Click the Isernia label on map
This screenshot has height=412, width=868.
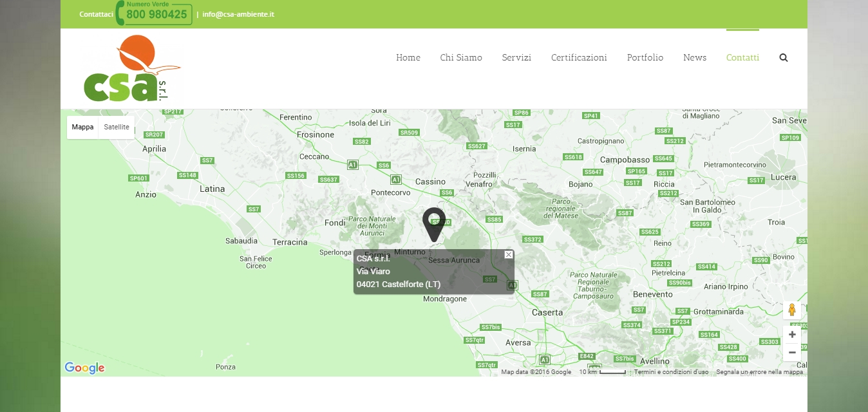524,149
